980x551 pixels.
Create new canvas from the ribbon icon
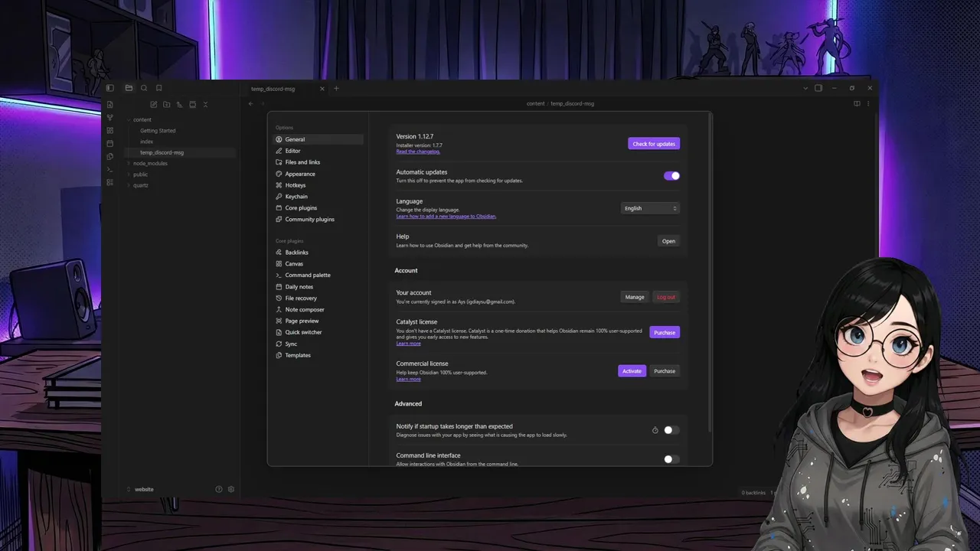(109, 130)
